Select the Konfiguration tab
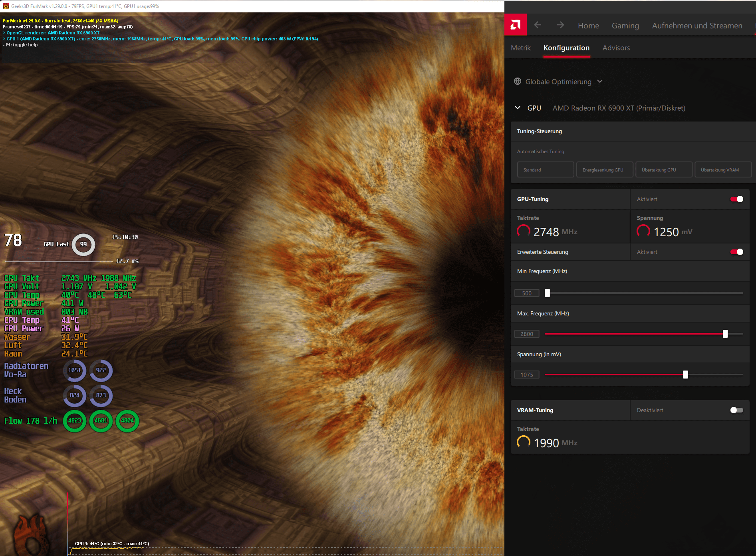The width and height of the screenshot is (756, 556). pyautogui.click(x=566, y=48)
